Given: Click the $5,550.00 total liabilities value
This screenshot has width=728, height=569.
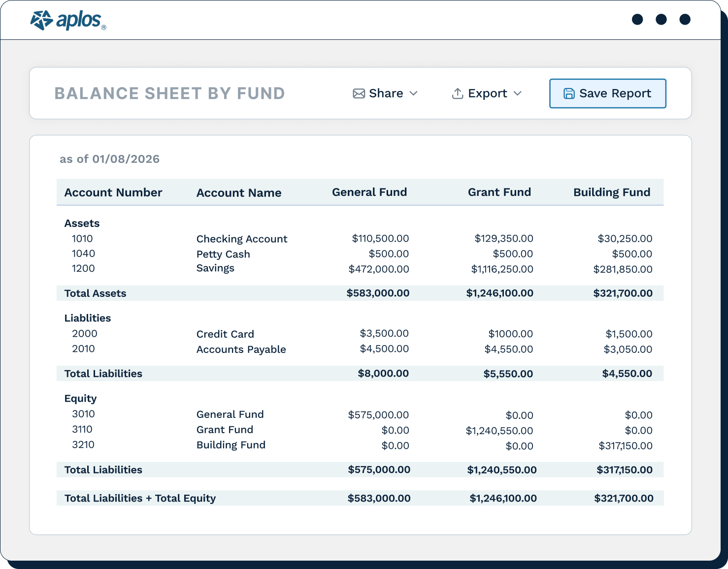Looking at the screenshot, I should click(x=508, y=374).
